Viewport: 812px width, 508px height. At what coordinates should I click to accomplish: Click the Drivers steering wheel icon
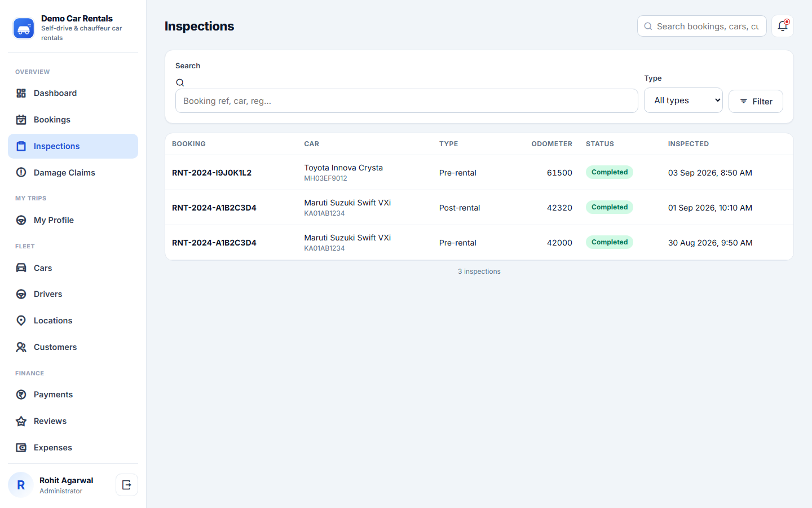[21, 294]
